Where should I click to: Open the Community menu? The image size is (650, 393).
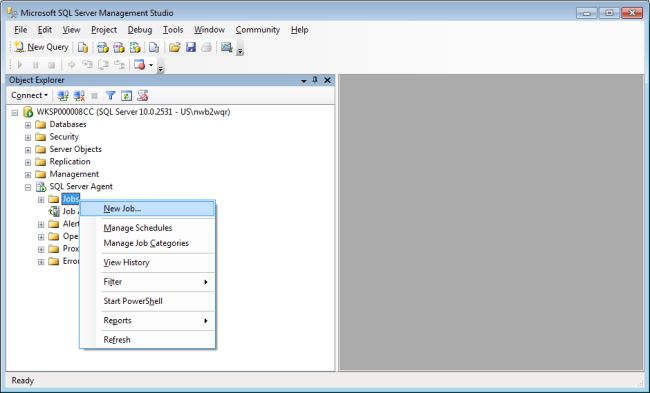[x=257, y=30]
